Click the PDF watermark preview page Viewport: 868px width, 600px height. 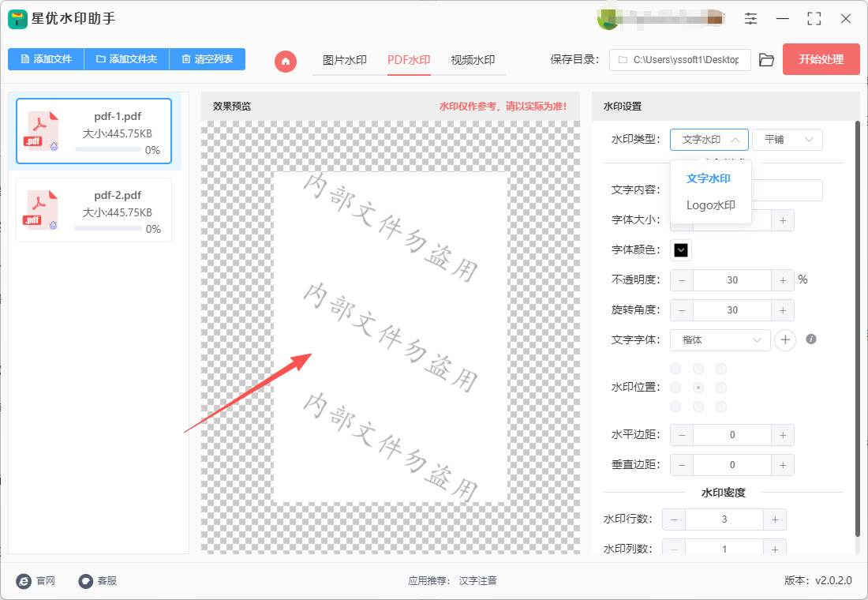coord(391,337)
